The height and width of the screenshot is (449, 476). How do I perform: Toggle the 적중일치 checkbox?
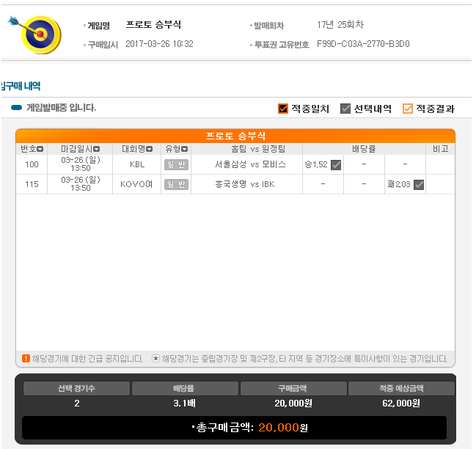(283, 109)
